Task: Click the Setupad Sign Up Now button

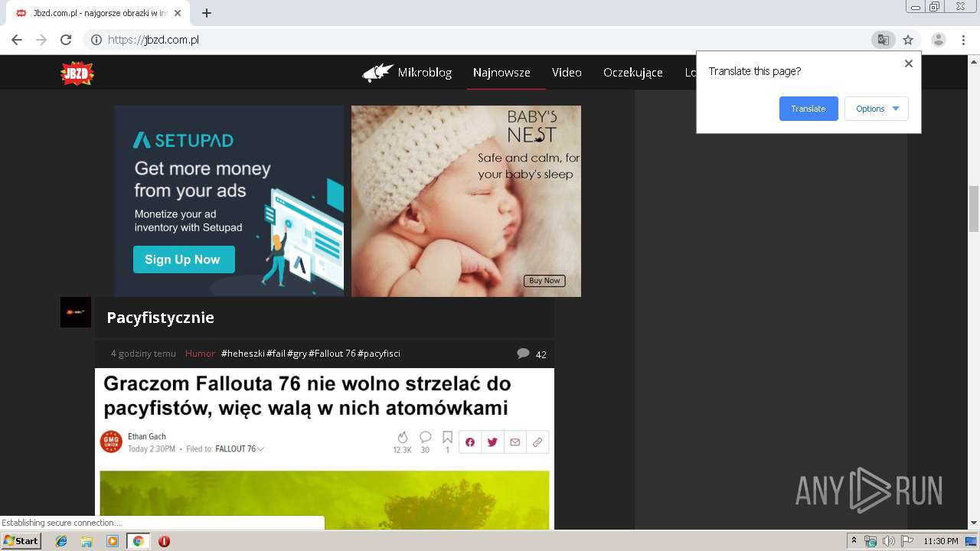Action: pyautogui.click(x=184, y=259)
